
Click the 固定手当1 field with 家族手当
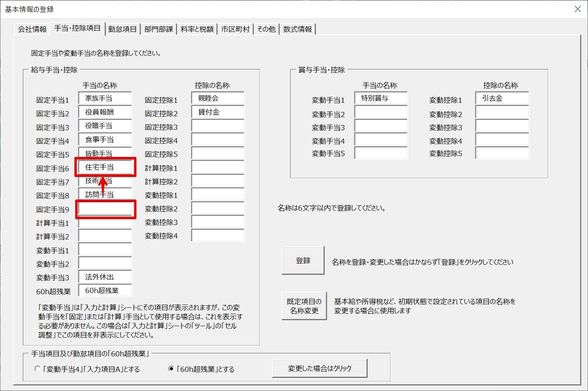tap(105, 98)
